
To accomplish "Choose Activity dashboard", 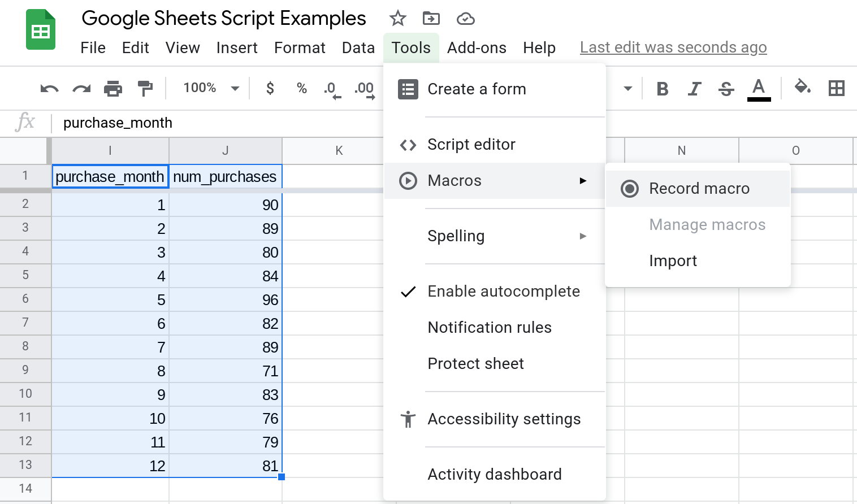I will [x=495, y=475].
